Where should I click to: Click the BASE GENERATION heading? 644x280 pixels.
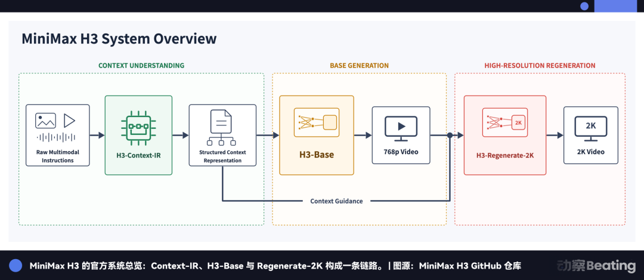[360, 66]
